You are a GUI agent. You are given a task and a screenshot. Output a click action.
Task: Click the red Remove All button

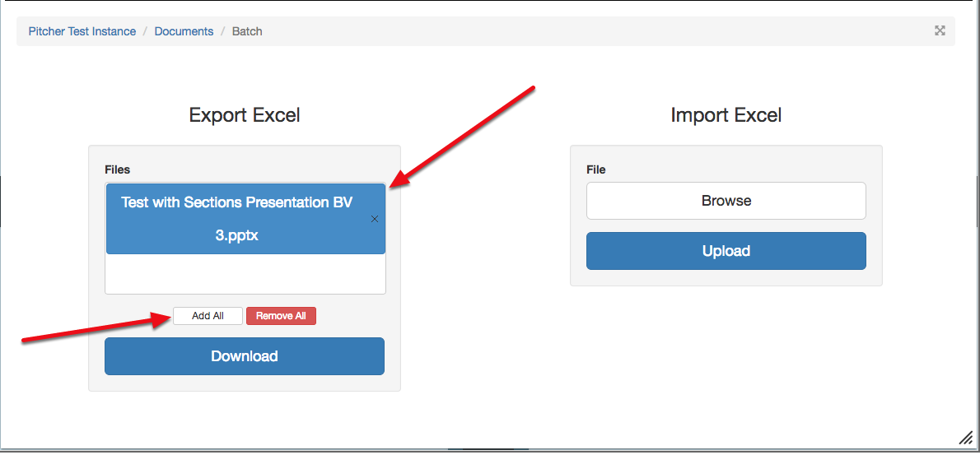(281, 316)
